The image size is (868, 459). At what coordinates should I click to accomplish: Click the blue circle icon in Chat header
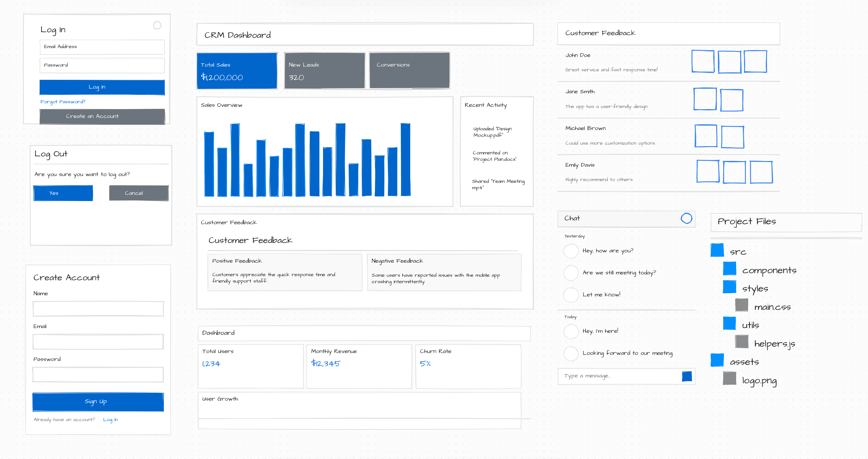coord(686,218)
